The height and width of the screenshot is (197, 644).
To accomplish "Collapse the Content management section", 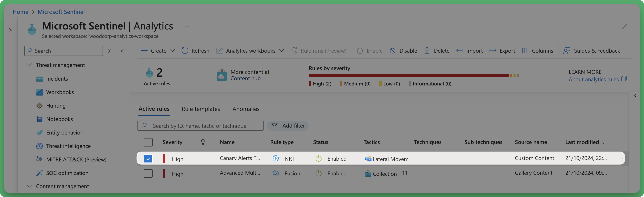I will pos(29,186).
